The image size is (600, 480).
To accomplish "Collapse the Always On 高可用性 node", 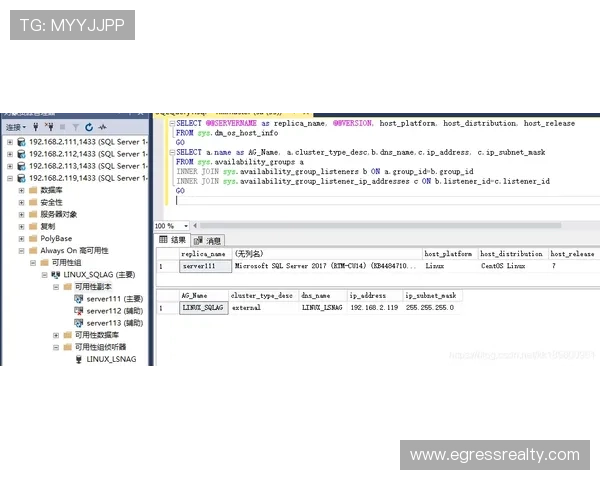I will tap(21, 250).
